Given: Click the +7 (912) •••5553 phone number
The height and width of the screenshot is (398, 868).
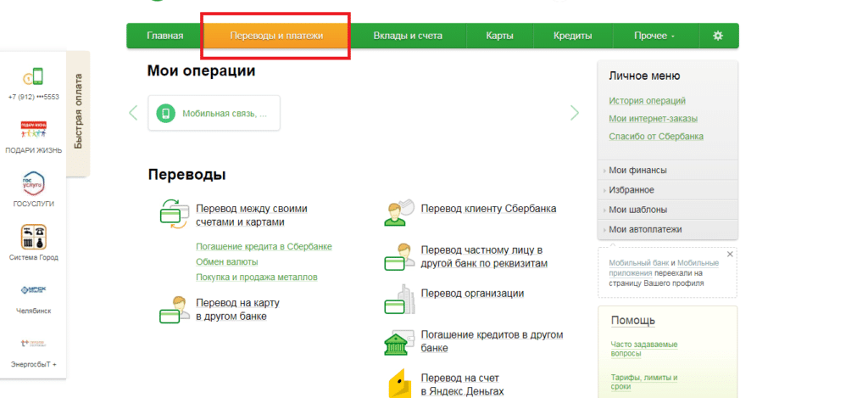Looking at the screenshot, I should click(x=33, y=97).
